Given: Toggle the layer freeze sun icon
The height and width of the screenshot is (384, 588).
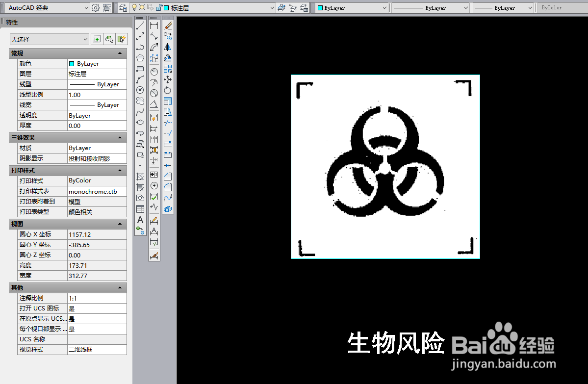Looking at the screenshot, I should point(142,7).
